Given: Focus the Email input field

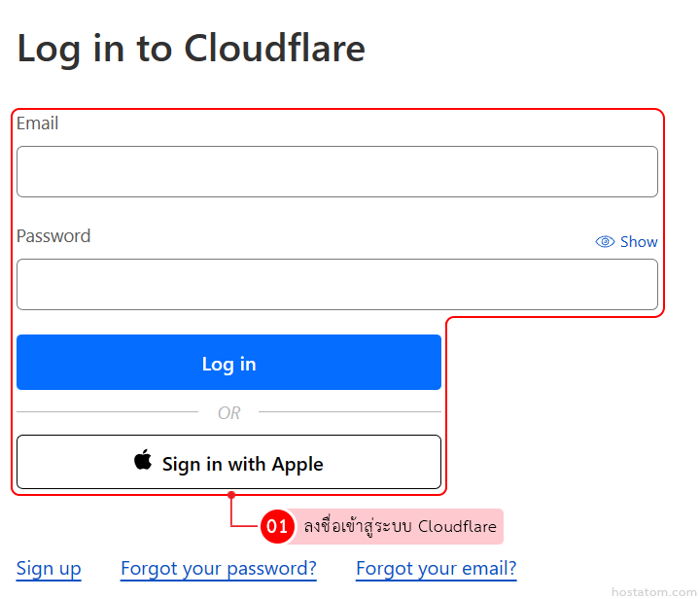Looking at the screenshot, I should tap(336, 172).
